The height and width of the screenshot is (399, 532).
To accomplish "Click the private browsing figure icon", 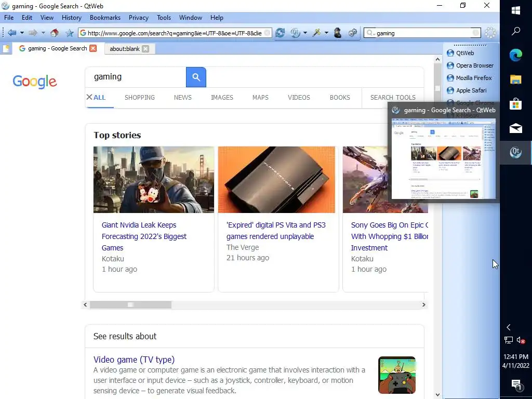I will coord(338,33).
